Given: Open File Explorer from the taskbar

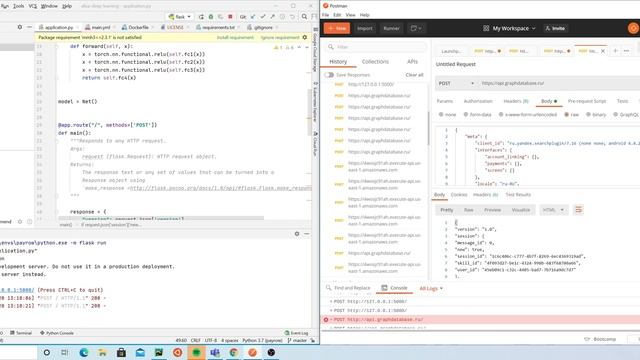Looking at the screenshot, I should tap(102, 353).
